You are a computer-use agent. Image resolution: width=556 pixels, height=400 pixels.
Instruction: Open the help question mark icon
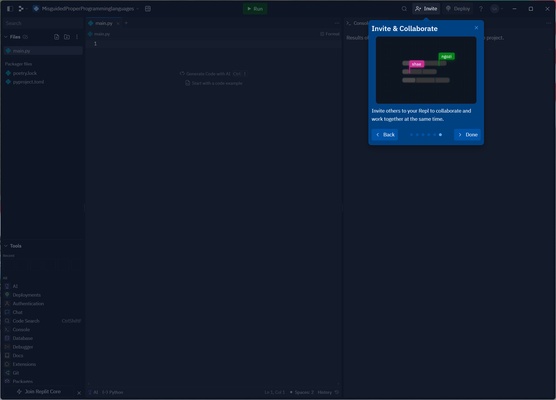(481, 9)
